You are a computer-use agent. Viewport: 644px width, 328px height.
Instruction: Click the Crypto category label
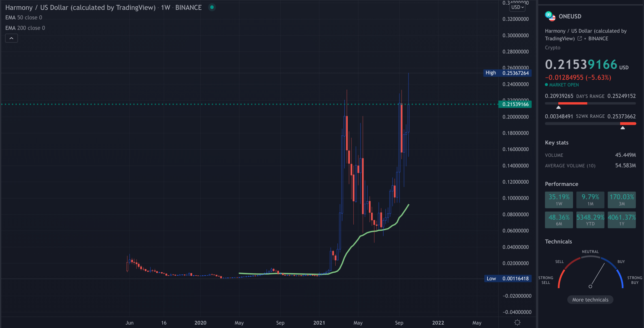click(552, 48)
